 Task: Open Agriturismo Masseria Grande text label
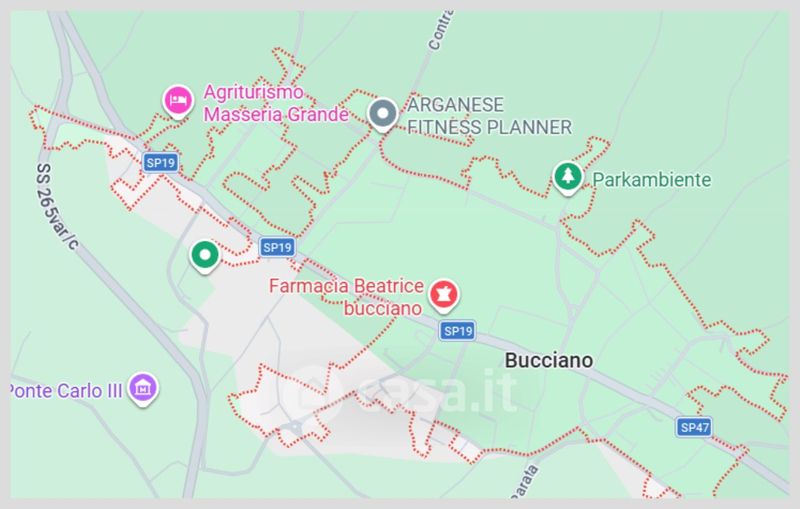click(276, 103)
